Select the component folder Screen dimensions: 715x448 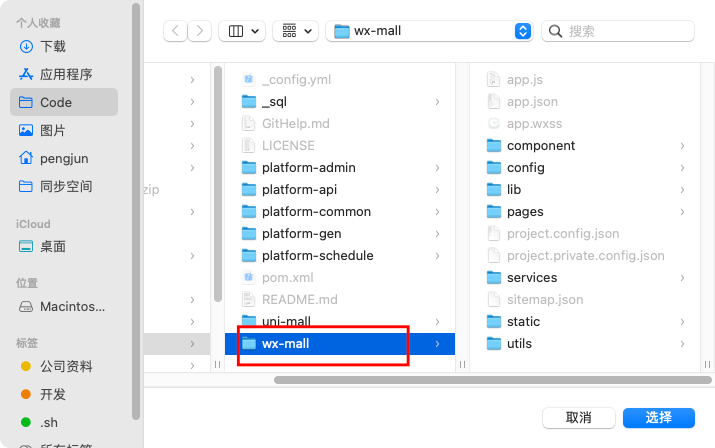pyautogui.click(x=585, y=146)
